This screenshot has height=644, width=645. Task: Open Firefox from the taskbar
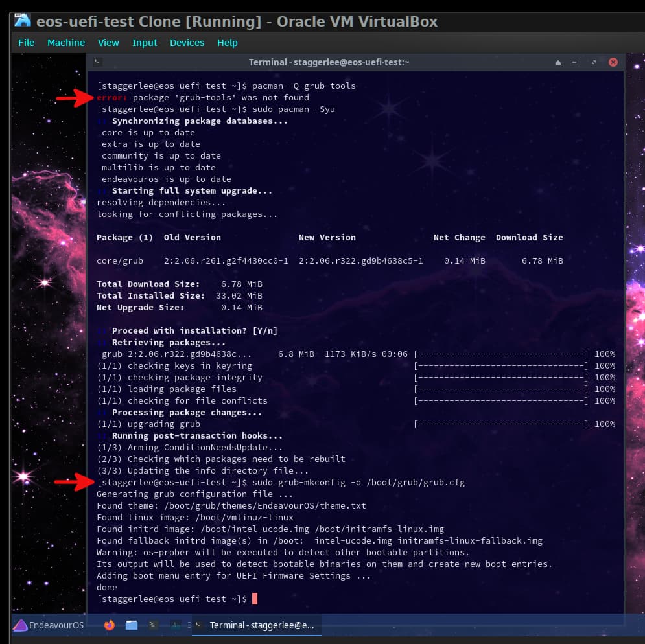(x=109, y=625)
